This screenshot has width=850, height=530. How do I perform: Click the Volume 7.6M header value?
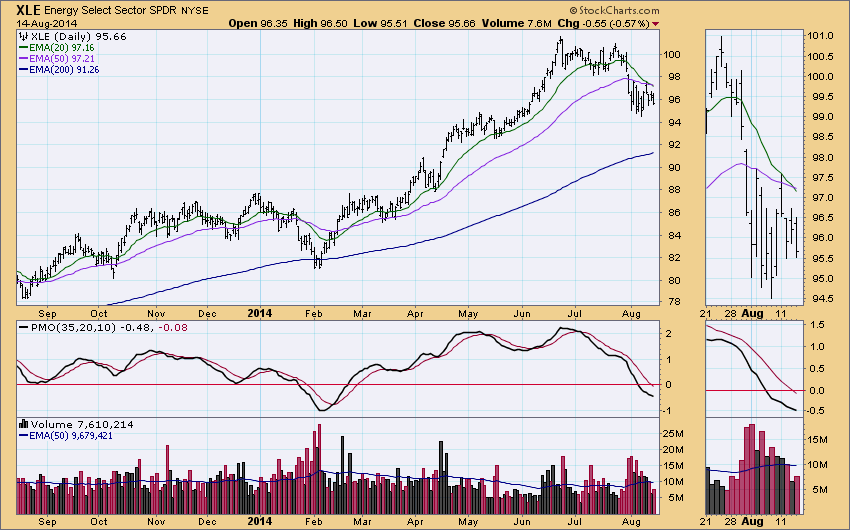(517, 23)
